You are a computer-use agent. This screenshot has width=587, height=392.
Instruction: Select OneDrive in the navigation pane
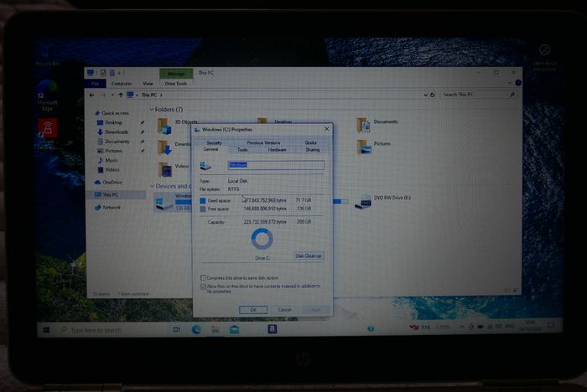[108, 182]
